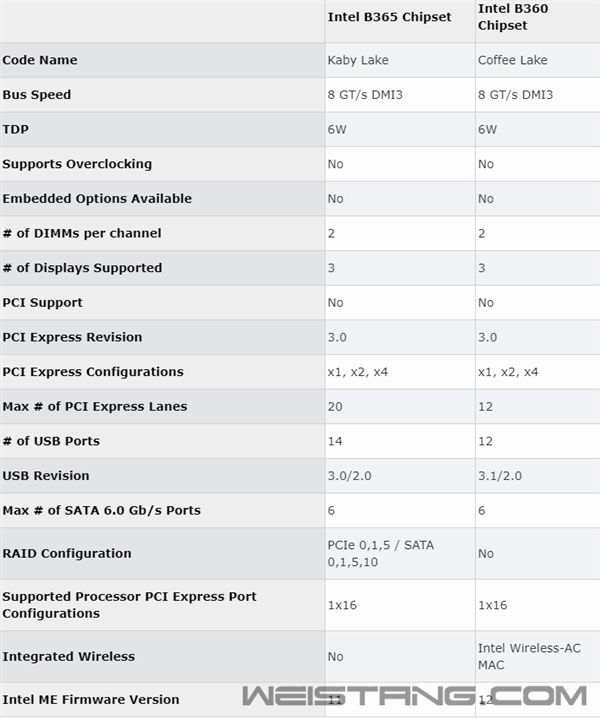Select the Code Name row label
This screenshot has width=600, height=719.
(x=40, y=60)
